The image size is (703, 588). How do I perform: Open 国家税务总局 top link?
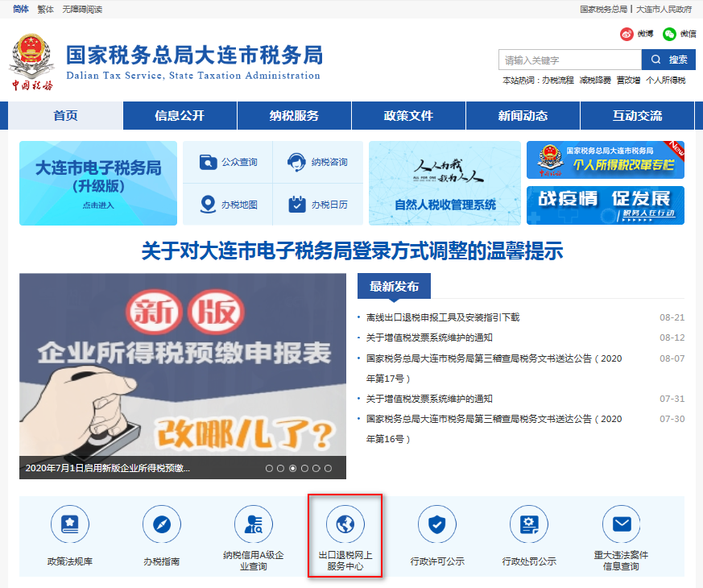603,9
